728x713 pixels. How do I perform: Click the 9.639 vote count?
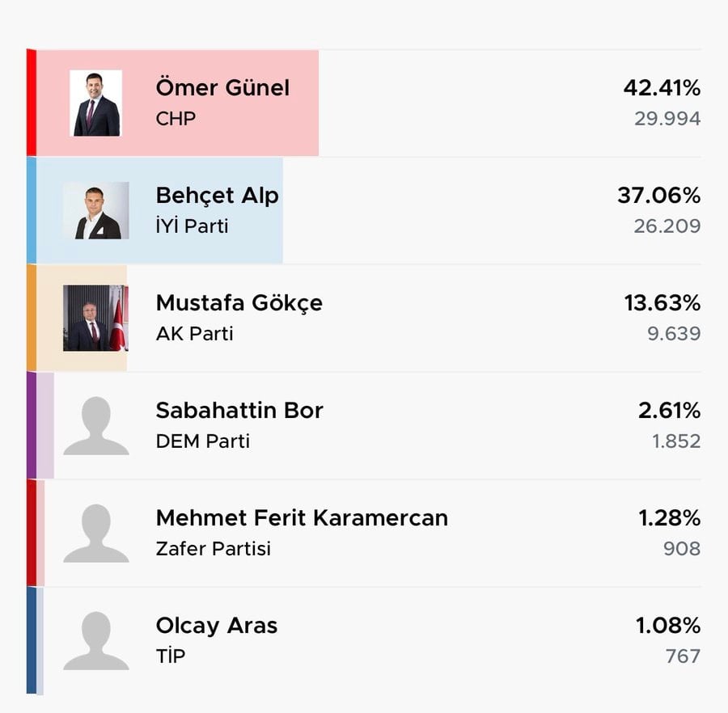click(673, 333)
